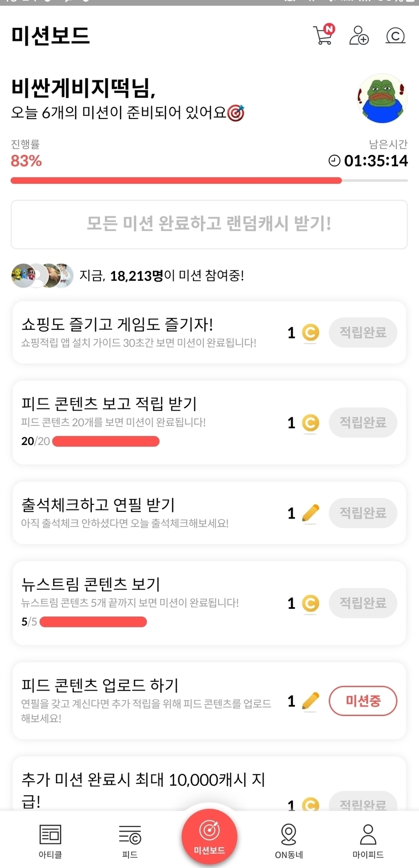The width and height of the screenshot is (419, 868).
Task: Tap the coin icon on 피드 콘텐츠 보고 mission
Action: pos(310,423)
